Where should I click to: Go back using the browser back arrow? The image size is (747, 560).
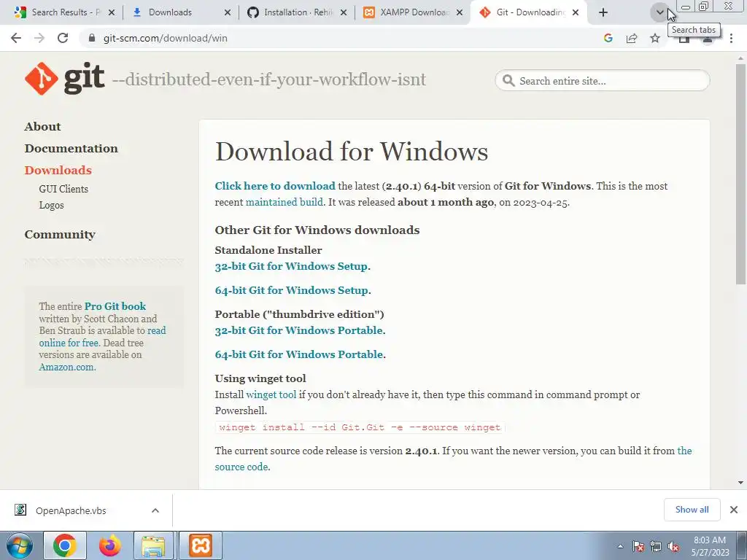tap(16, 38)
